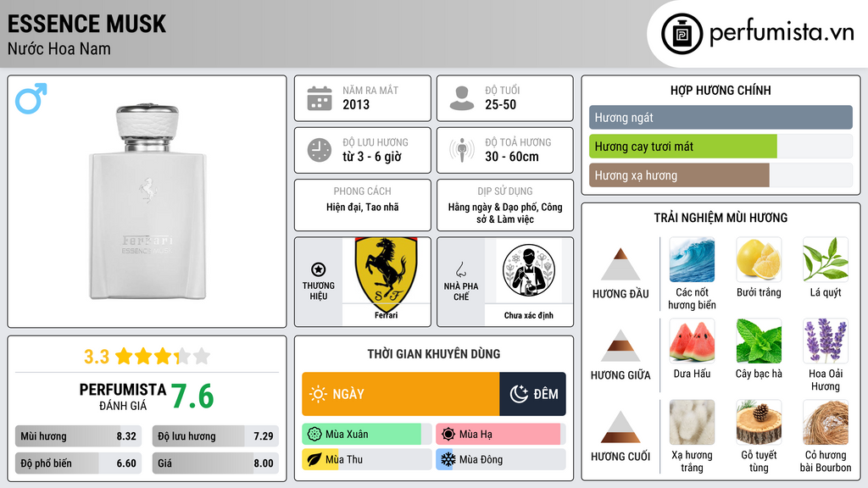Image resolution: width=868 pixels, height=488 pixels.
Task: Click the Mùa Đông season bar
Action: (x=500, y=460)
